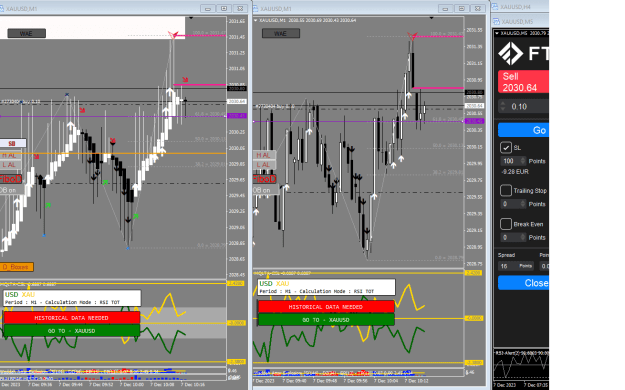Click the Spread 16 Points field

coord(516,266)
